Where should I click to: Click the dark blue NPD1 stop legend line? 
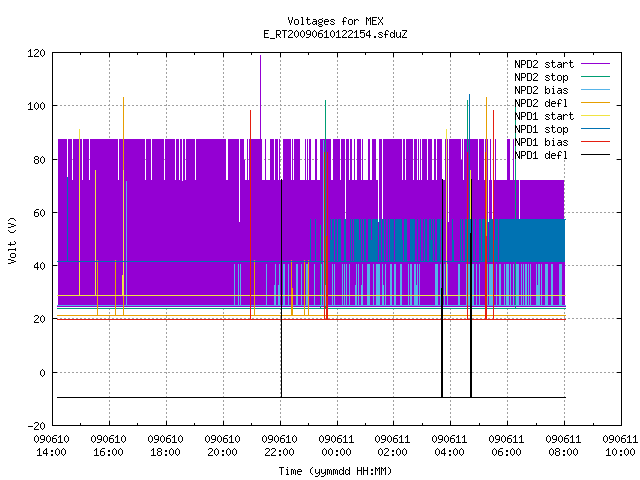(595, 129)
